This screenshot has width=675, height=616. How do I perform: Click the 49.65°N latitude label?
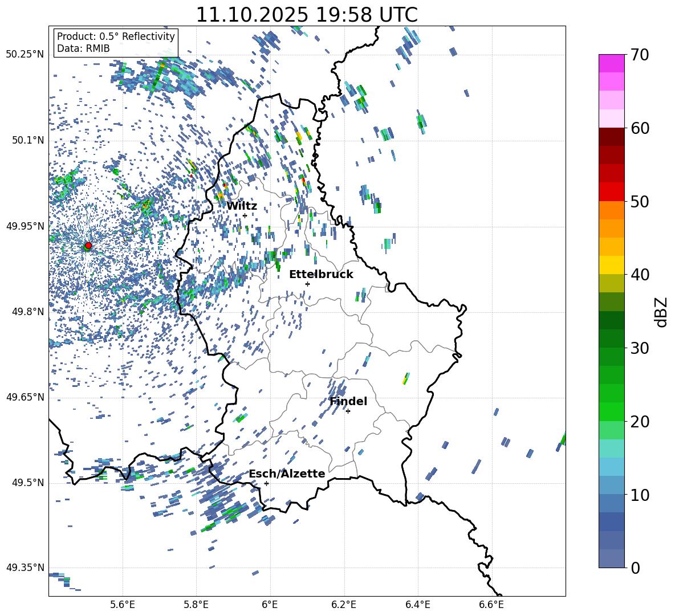pos(25,397)
